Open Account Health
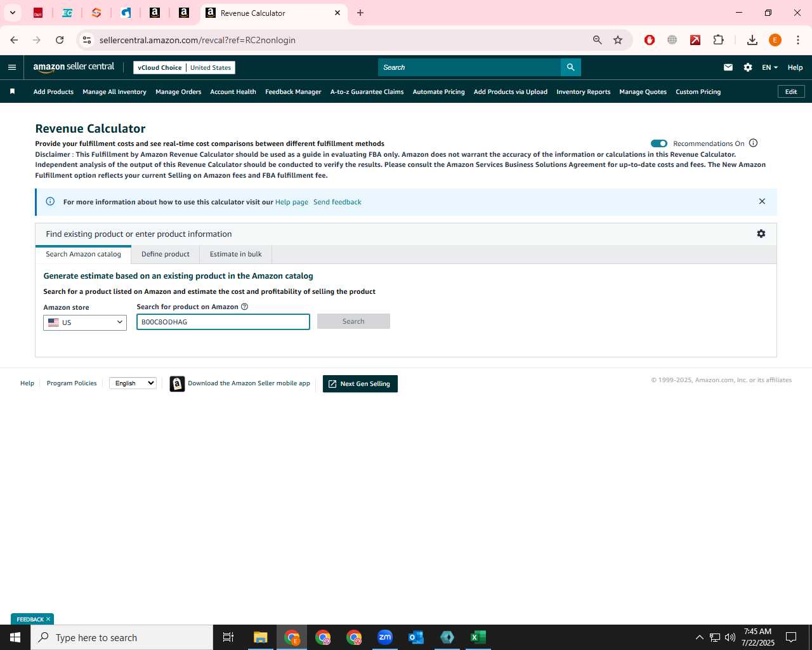The image size is (812, 650). [x=233, y=91]
